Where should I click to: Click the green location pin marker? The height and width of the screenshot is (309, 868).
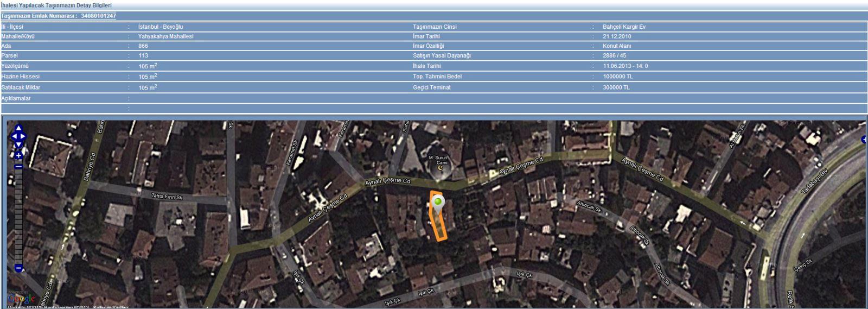(438, 203)
